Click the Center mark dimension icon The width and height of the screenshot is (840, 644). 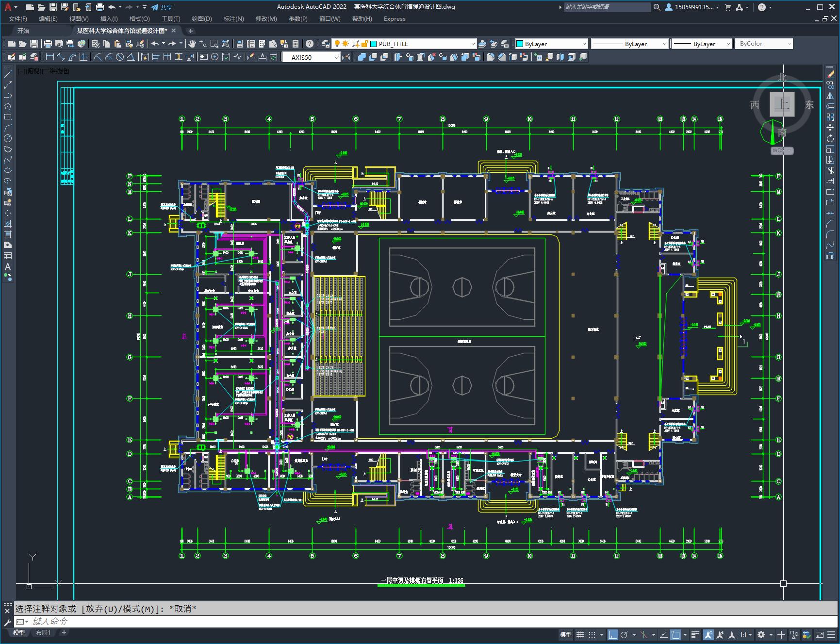215,57
